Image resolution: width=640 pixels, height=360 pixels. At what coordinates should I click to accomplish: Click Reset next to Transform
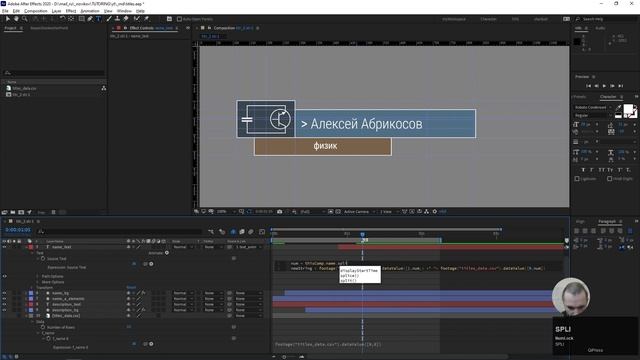[131, 287]
